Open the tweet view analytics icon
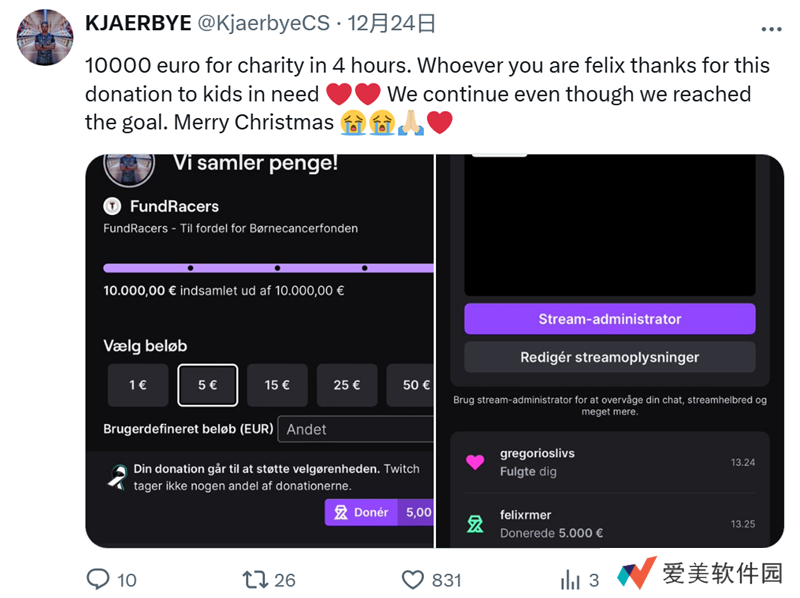 coord(571,579)
